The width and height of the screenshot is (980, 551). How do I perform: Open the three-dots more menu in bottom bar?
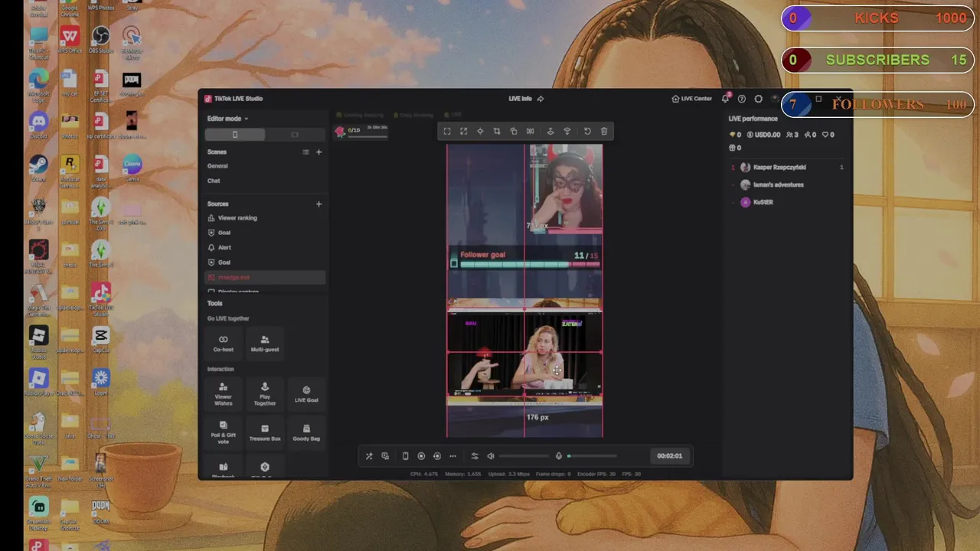point(452,456)
